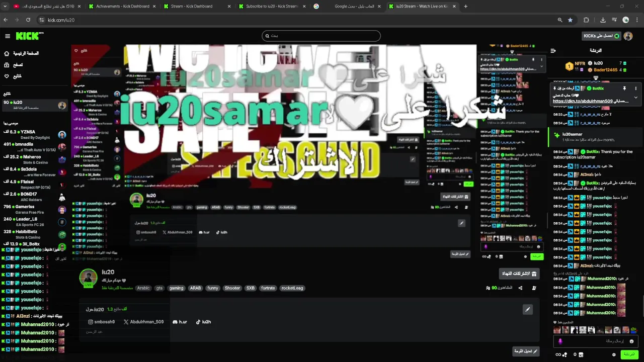Open Chrome zoom magnifier icon
Viewport: 644px width, 362px height.
tap(560, 20)
